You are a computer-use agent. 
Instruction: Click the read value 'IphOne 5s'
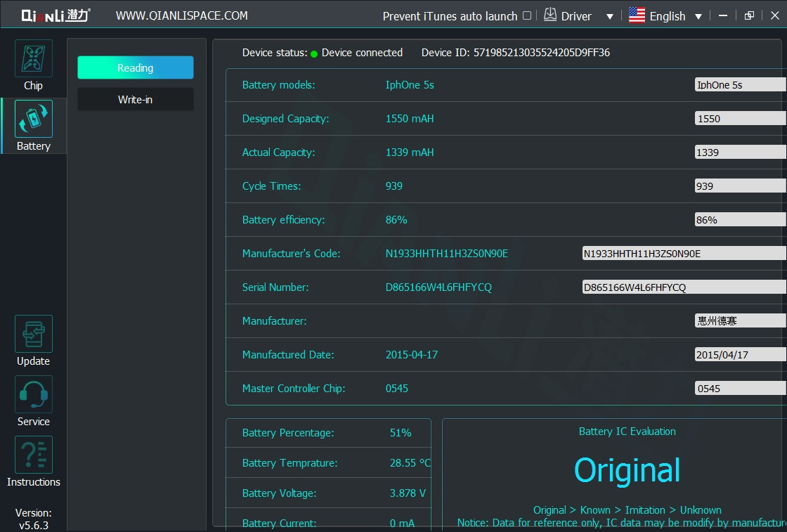coord(410,85)
